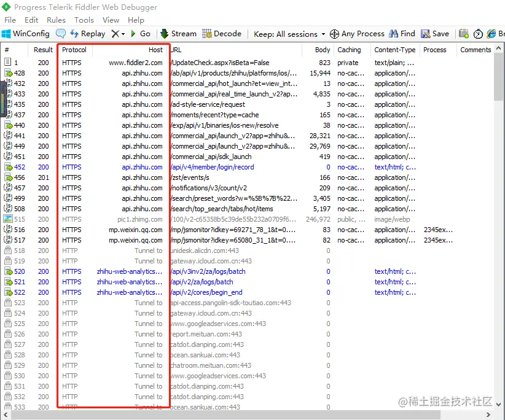The width and height of the screenshot is (505, 420).
Task: Click the document icon of session 1
Action: (8, 62)
